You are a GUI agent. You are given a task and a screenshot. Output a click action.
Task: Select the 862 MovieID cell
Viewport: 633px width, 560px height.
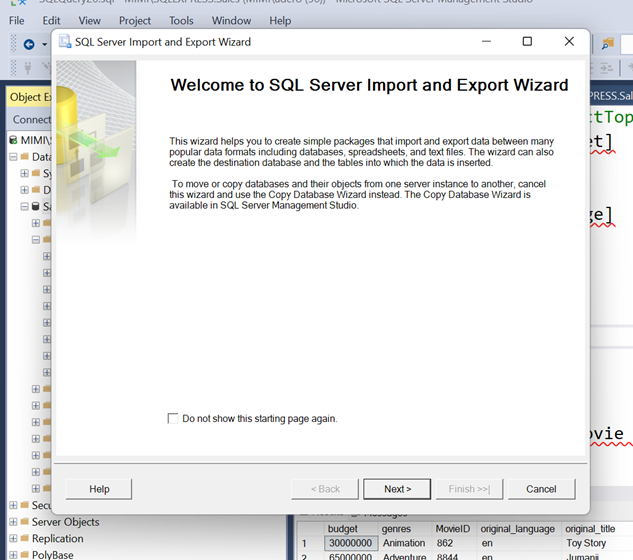coord(454,543)
